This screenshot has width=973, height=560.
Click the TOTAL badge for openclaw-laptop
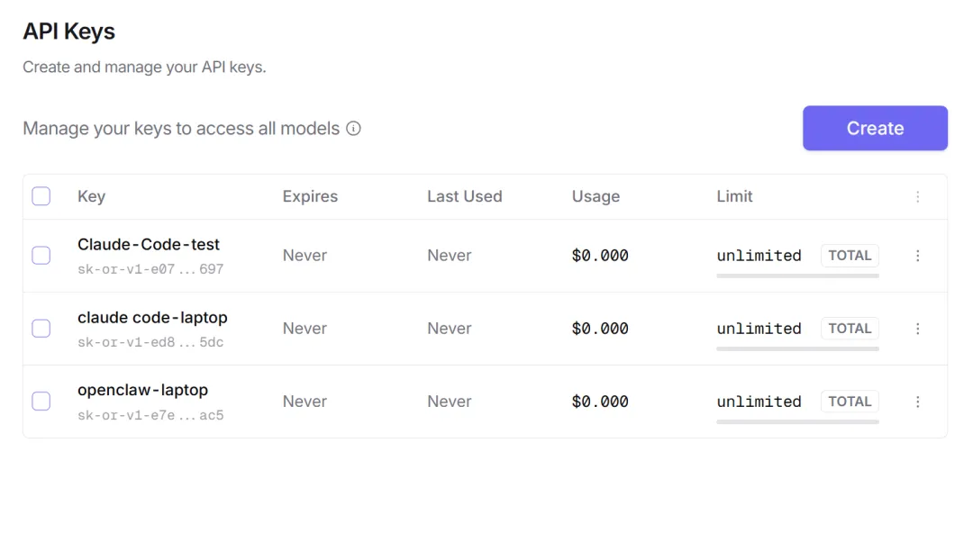(x=850, y=402)
